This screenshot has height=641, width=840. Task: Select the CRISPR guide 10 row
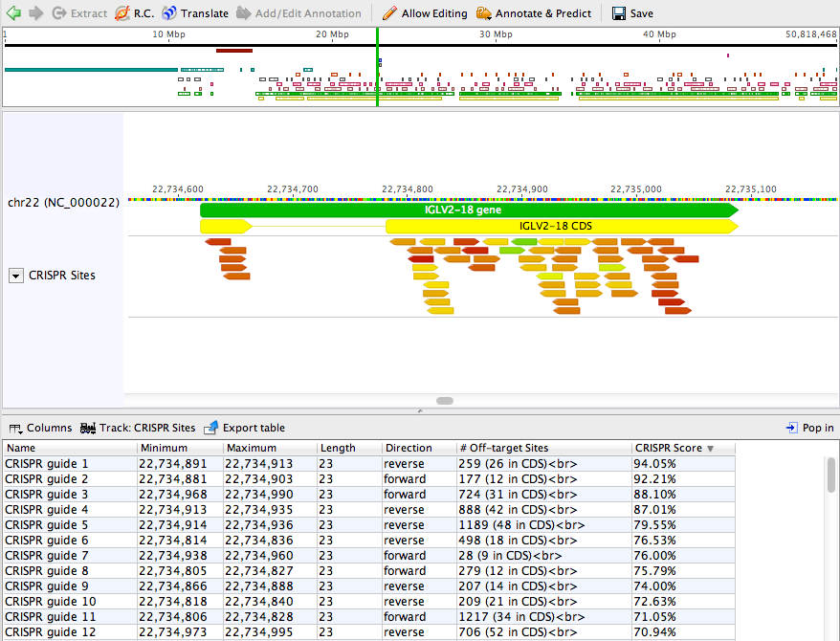(369, 602)
